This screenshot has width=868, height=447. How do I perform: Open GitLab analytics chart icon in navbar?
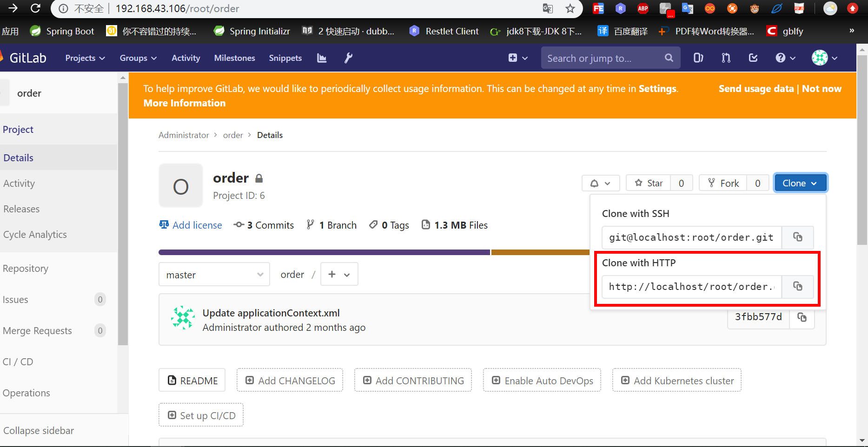click(x=322, y=58)
